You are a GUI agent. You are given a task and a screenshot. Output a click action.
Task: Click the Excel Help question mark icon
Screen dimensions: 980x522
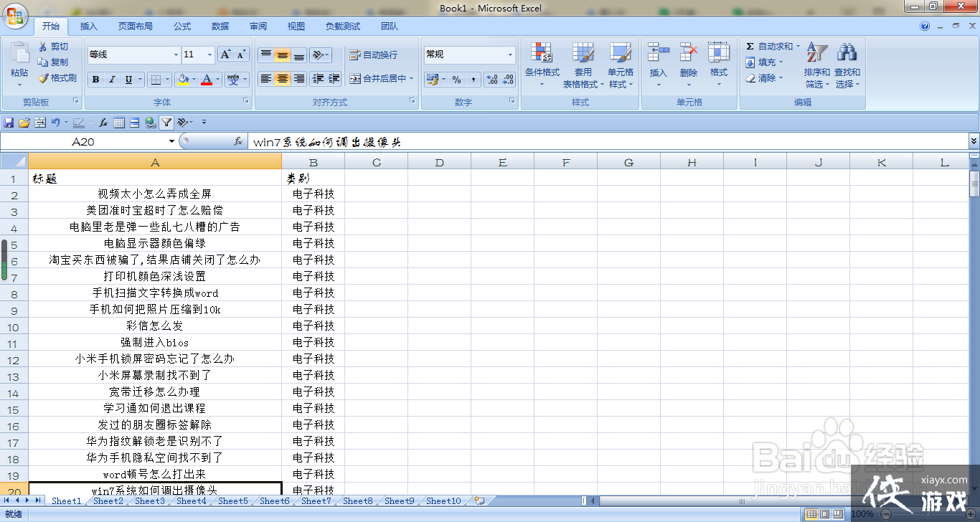pos(925,27)
